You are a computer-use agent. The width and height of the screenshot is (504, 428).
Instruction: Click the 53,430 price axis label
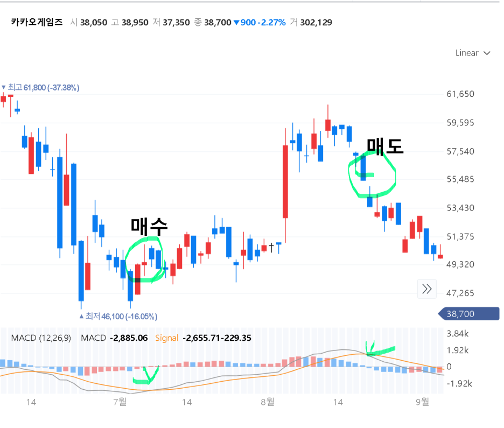coord(460,208)
